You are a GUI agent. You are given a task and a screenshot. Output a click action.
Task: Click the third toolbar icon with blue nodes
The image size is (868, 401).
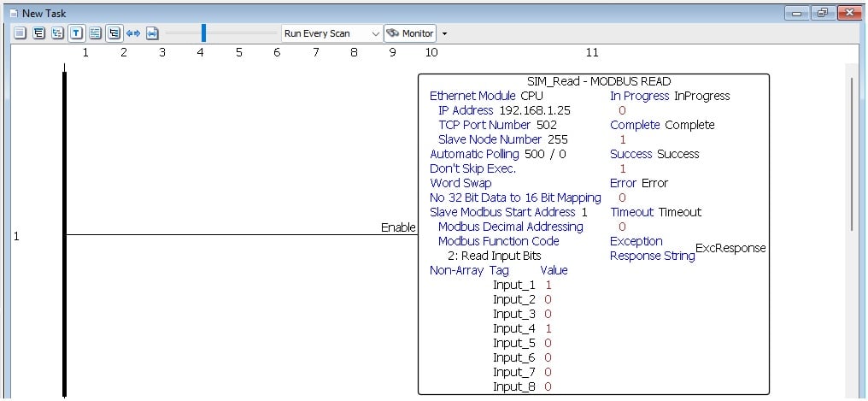tap(57, 33)
